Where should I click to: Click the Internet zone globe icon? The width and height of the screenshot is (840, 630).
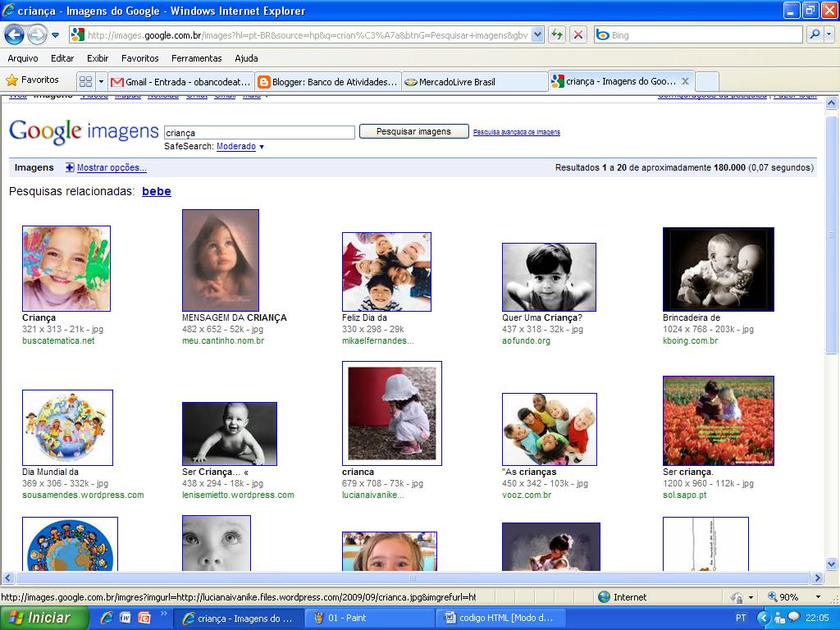coord(605,597)
